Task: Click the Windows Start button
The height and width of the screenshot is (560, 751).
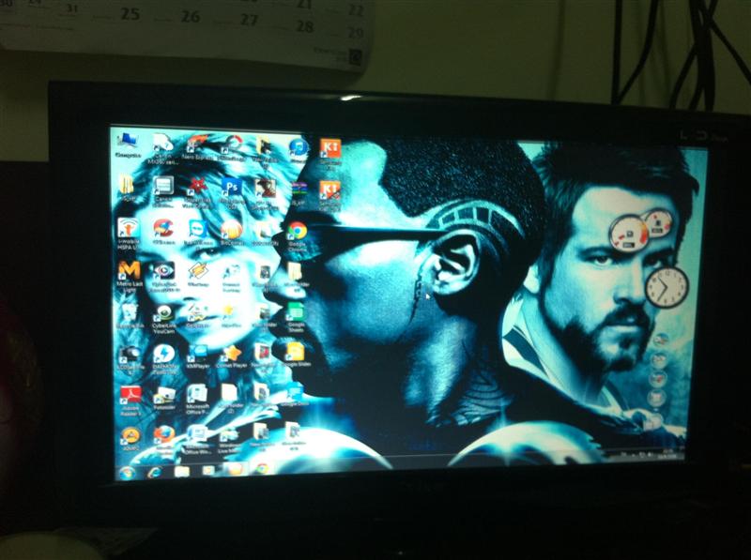Action: [128, 473]
